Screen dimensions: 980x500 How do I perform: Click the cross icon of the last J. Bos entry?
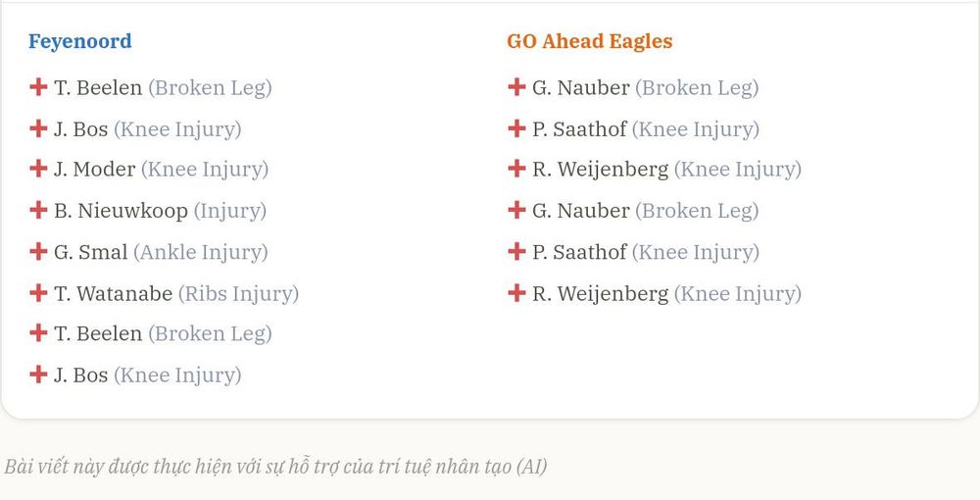pos(38,375)
